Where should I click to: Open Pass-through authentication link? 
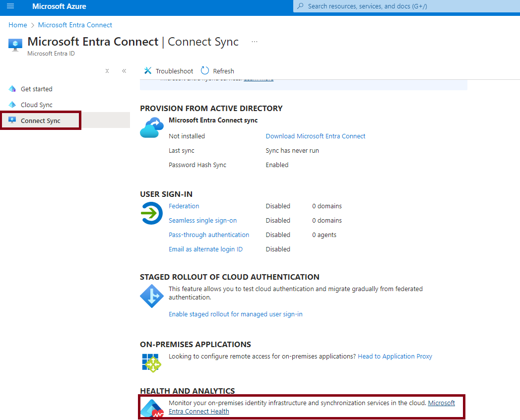point(209,235)
